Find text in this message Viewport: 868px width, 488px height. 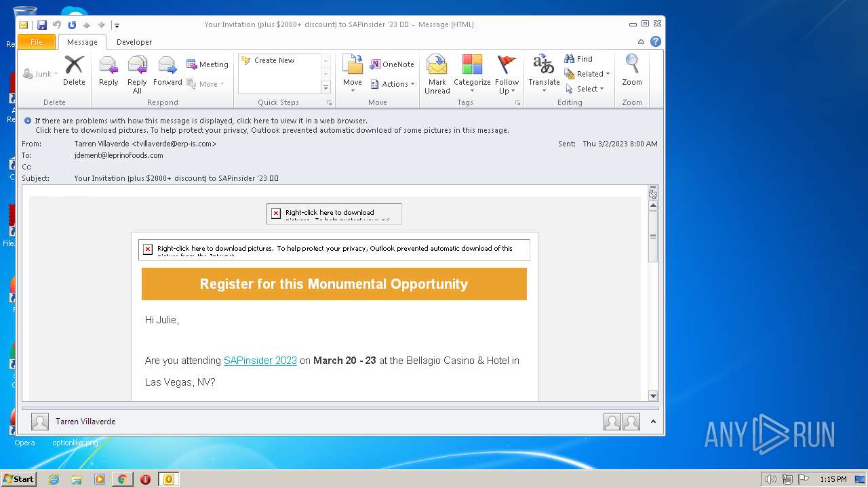(578, 59)
